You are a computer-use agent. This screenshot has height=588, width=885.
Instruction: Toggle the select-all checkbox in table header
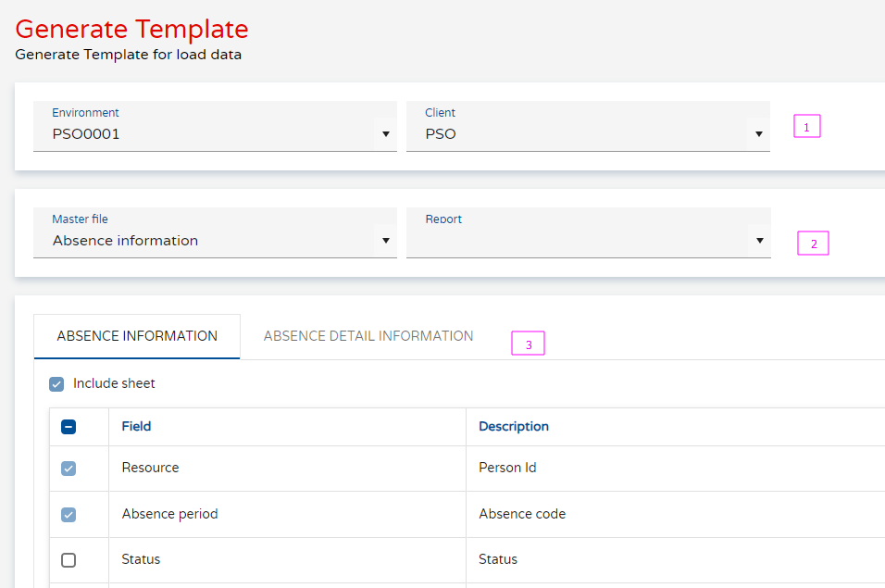click(68, 426)
